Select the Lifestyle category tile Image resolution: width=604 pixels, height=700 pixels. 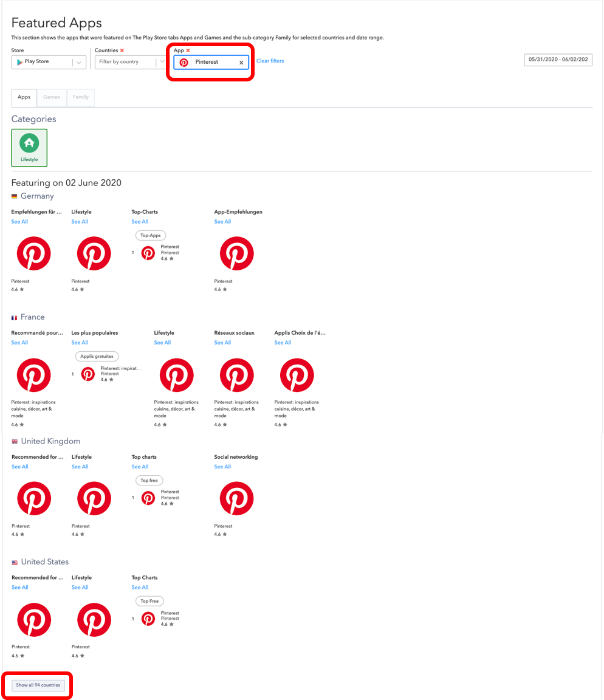pyautogui.click(x=29, y=148)
